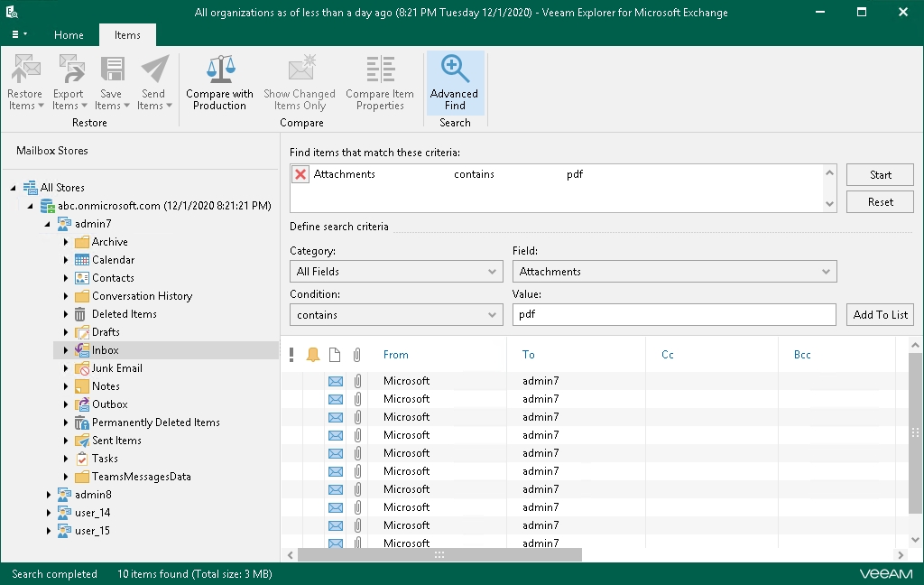Click the Value field containing pdf

[673, 314]
